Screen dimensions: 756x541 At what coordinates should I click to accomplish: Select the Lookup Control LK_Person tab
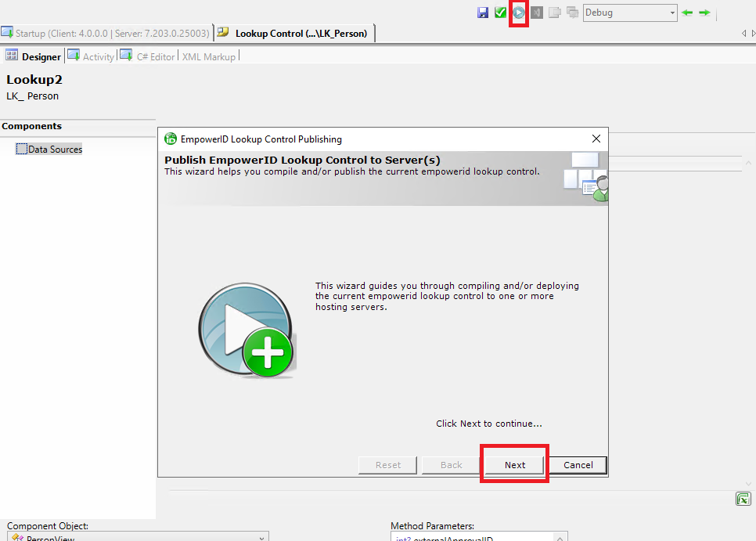[x=294, y=33]
